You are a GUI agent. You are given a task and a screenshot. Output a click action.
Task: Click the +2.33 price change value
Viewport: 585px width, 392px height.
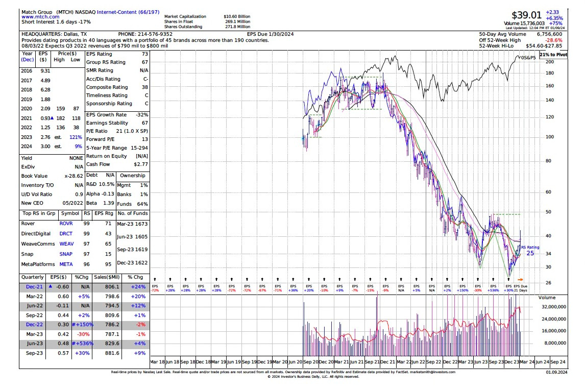[552, 12]
